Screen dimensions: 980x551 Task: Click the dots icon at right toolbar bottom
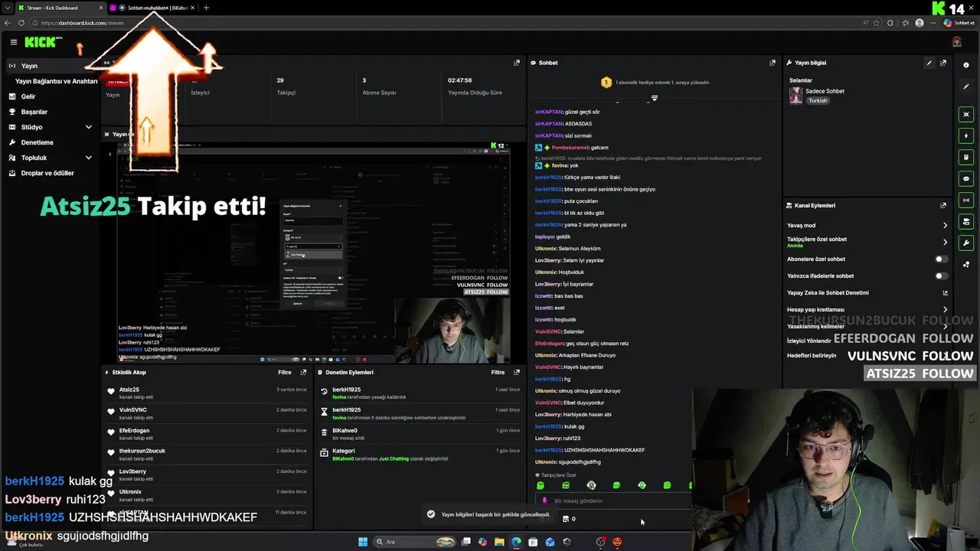click(966, 265)
